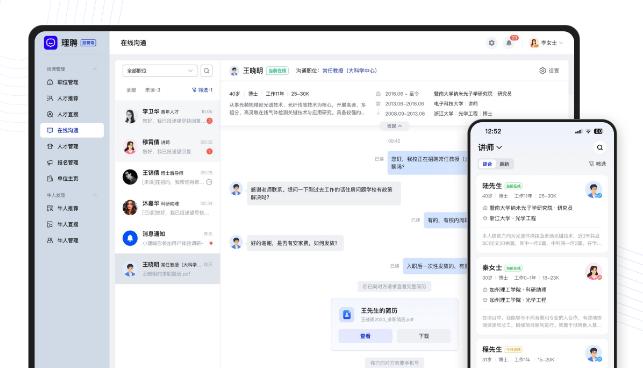Select the highlighted 王晓明 conversation row
643x368 pixels.
point(167,269)
